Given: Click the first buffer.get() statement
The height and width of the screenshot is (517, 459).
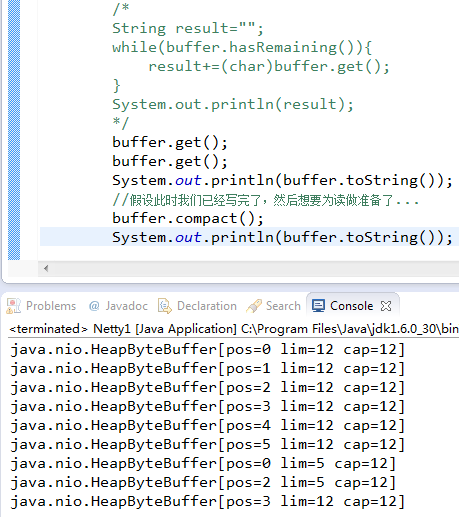Looking at the screenshot, I should pyautogui.click(x=170, y=143).
